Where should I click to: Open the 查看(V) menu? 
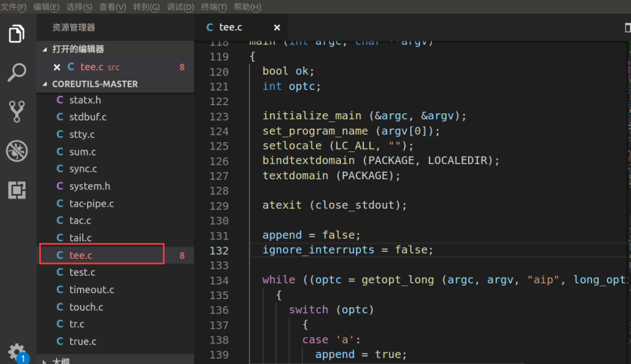click(113, 7)
